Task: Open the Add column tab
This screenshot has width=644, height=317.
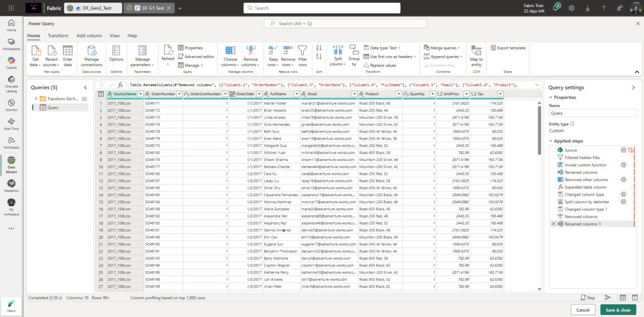Action: 89,36
